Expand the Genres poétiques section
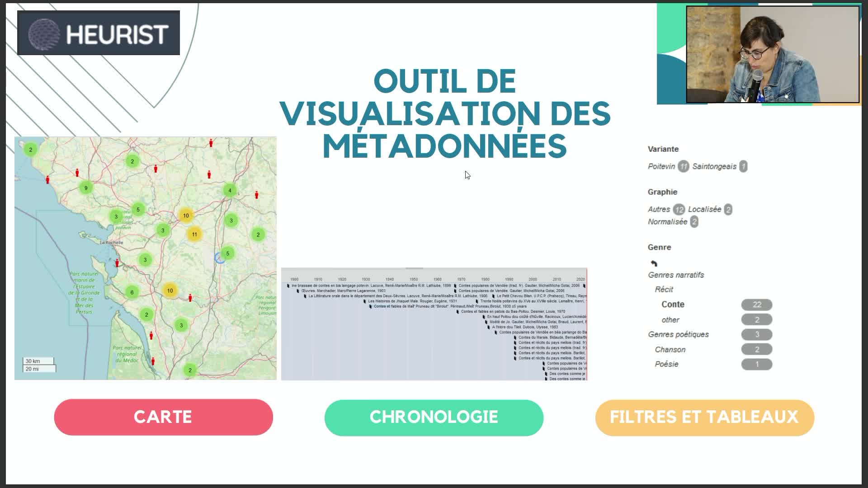 [x=679, y=334]
